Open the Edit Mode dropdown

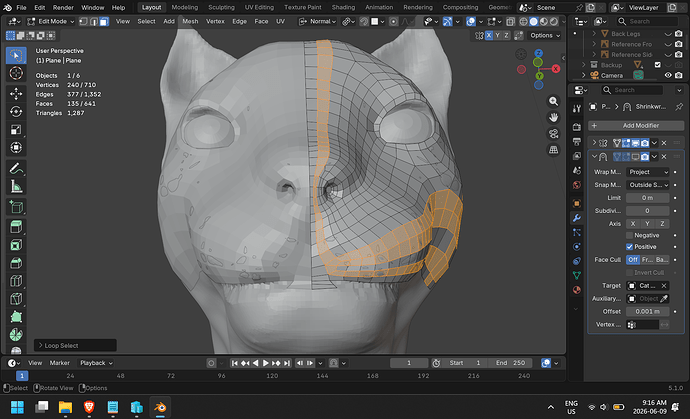coord(51,21)
